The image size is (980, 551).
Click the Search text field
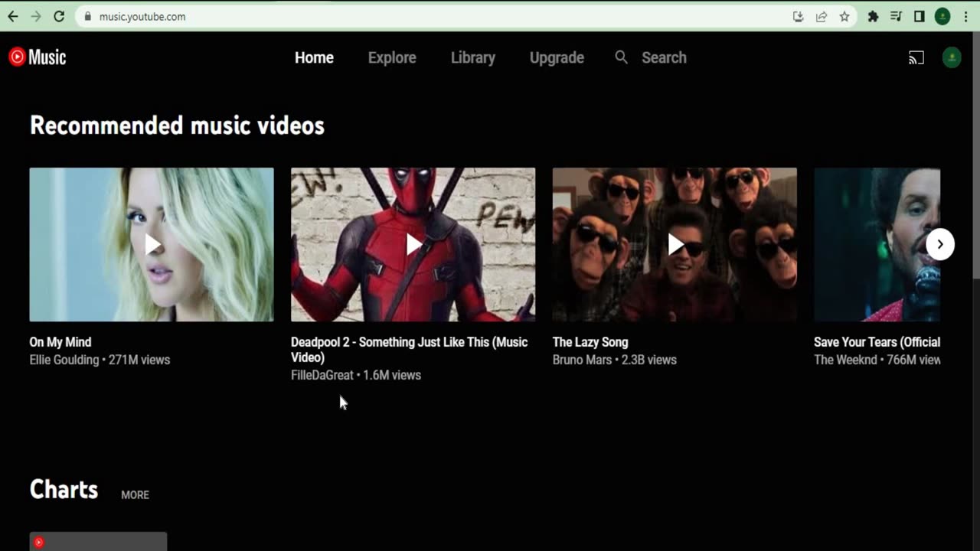(664, 57)
